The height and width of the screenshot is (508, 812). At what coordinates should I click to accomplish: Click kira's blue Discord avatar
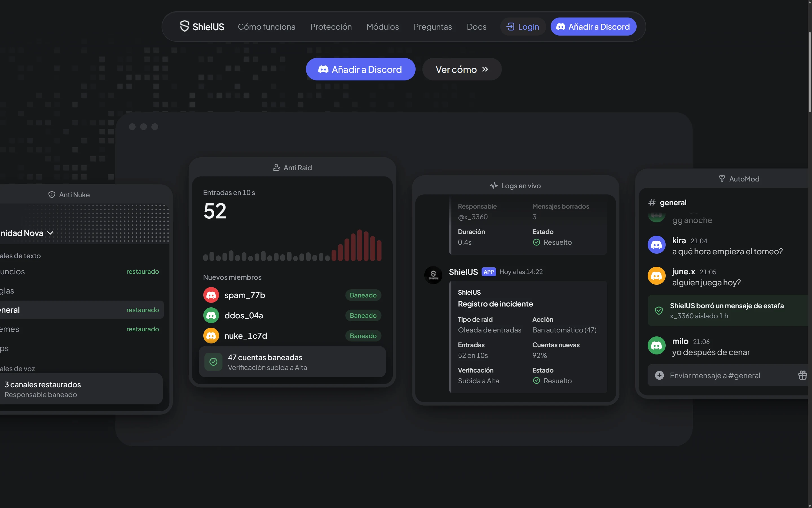(x=656, y=245)
